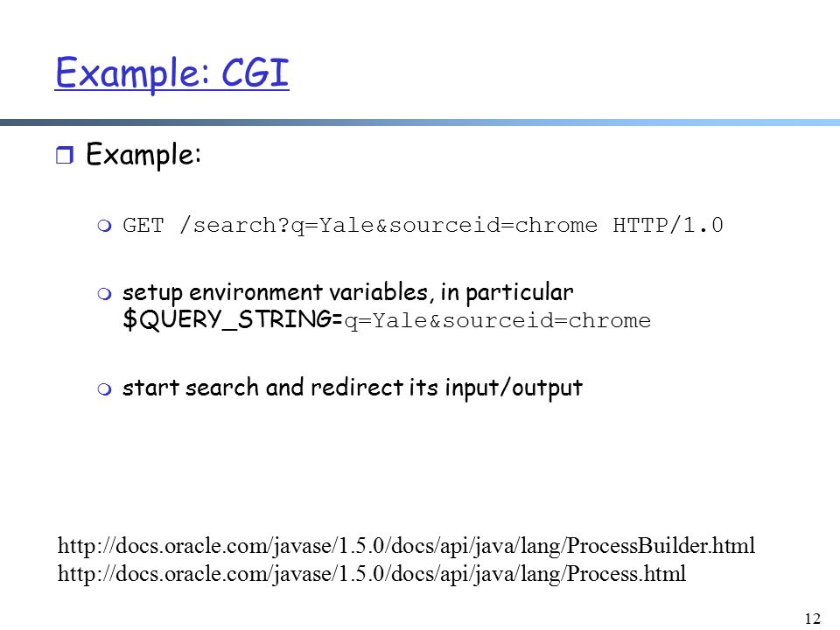Click the round bullet before 'setup environment variables'
840x630 pixels.
pos(105,294)
